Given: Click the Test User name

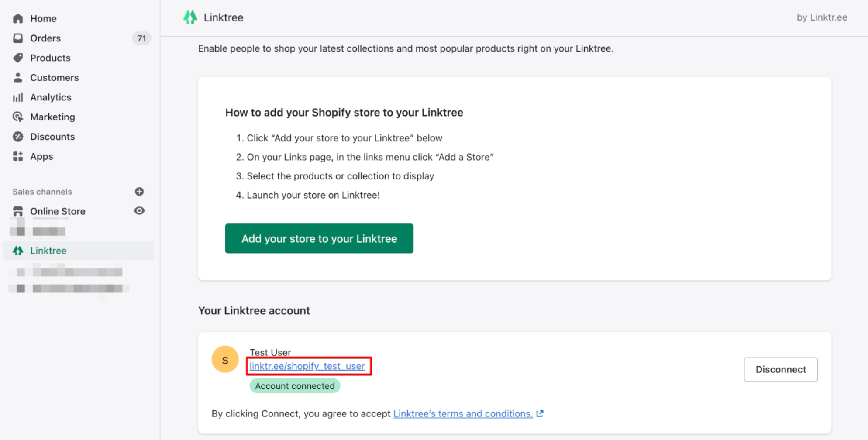Looking at the screenshot, I should point(270,352).
